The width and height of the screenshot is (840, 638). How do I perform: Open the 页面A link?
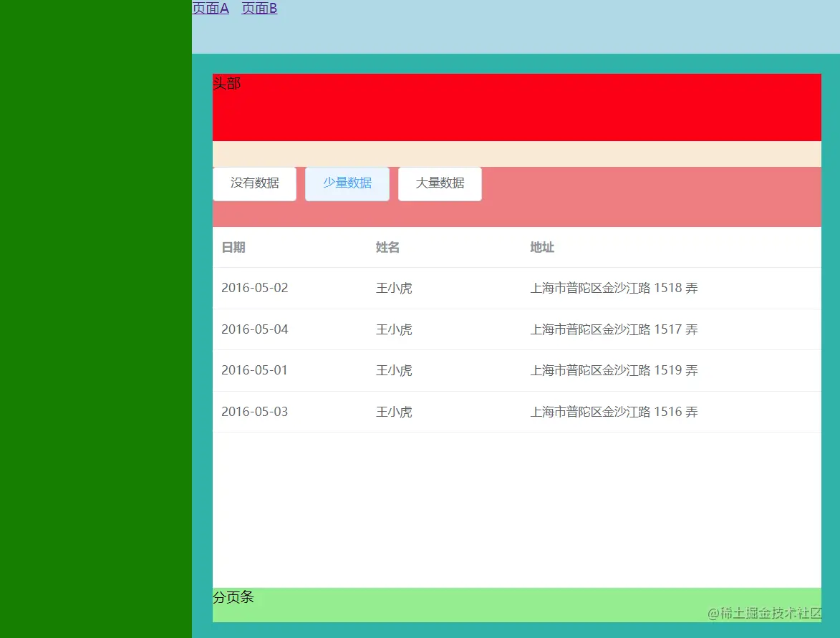(x=211, y=8)
